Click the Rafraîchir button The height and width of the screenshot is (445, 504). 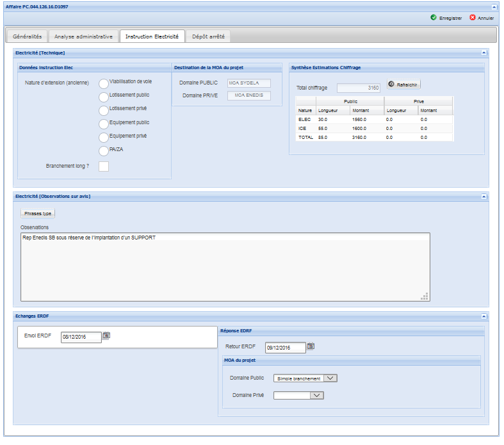tap(403, 85)
